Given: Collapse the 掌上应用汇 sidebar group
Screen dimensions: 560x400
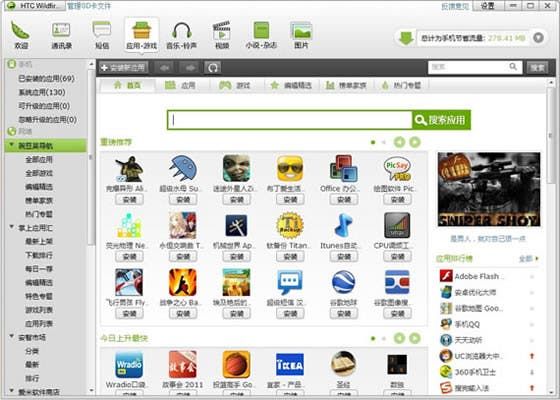Looking at the screenshot, I should coord(12,227).
